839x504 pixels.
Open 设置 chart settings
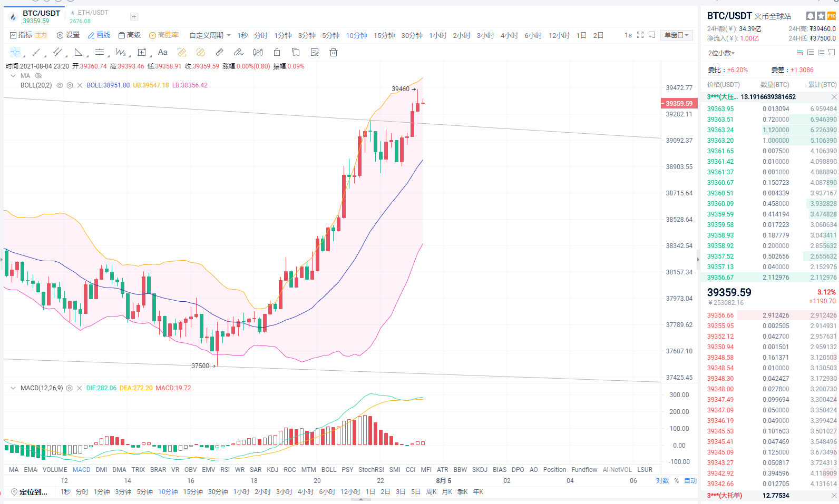point(68,35)
